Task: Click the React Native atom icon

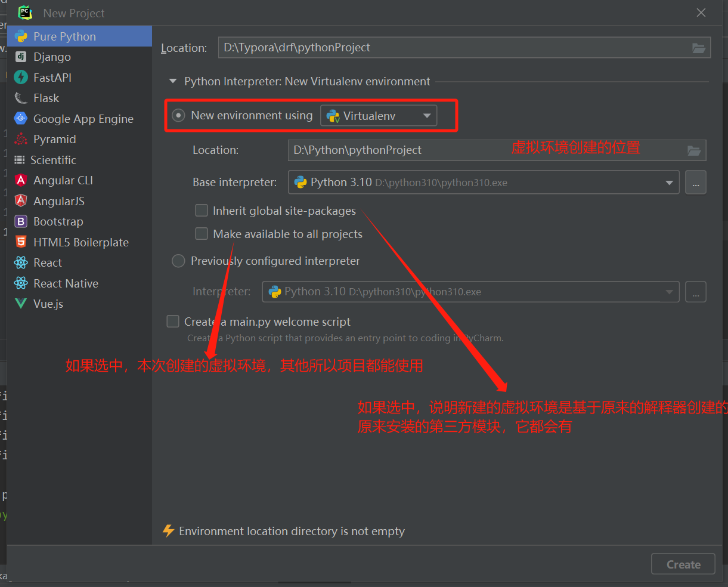Action: pyautogui.click(x=21, y=283)
